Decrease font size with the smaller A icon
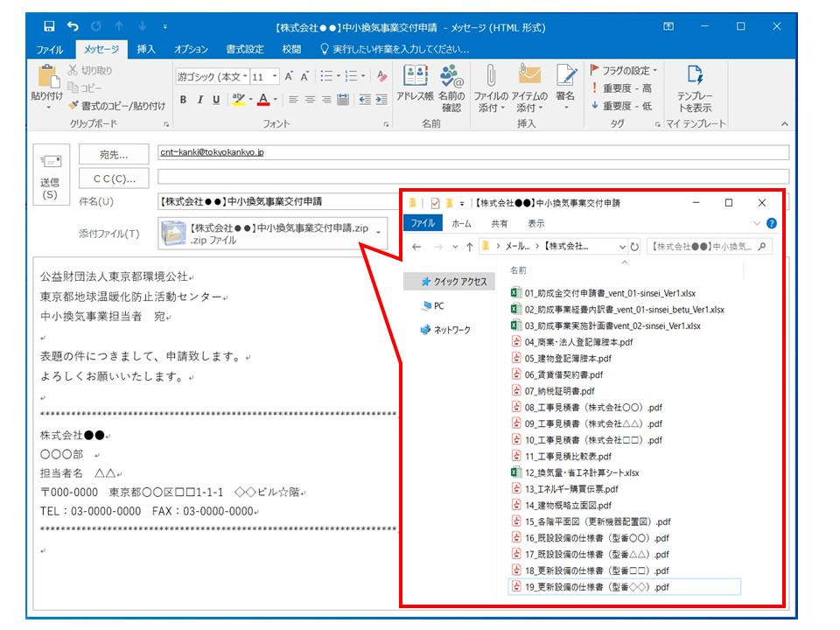Image resolution: width=840 pixels, height=630 pixels. pos(304,77)
